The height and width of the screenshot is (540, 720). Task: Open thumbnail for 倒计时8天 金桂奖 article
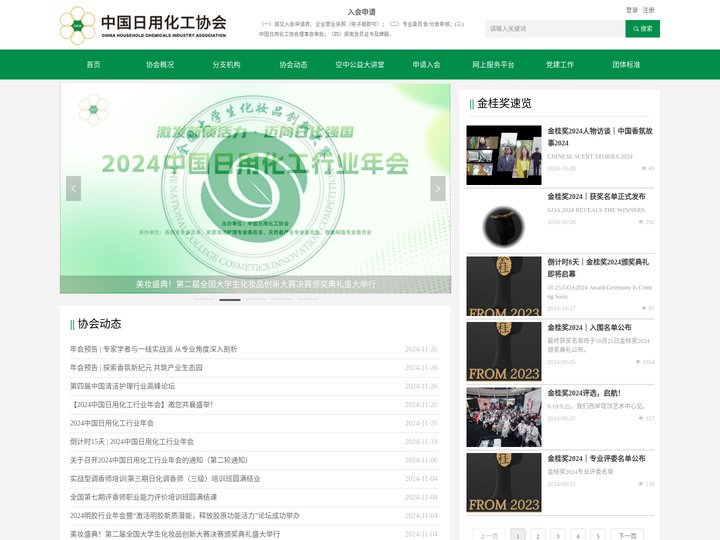[x=504, y=286]
